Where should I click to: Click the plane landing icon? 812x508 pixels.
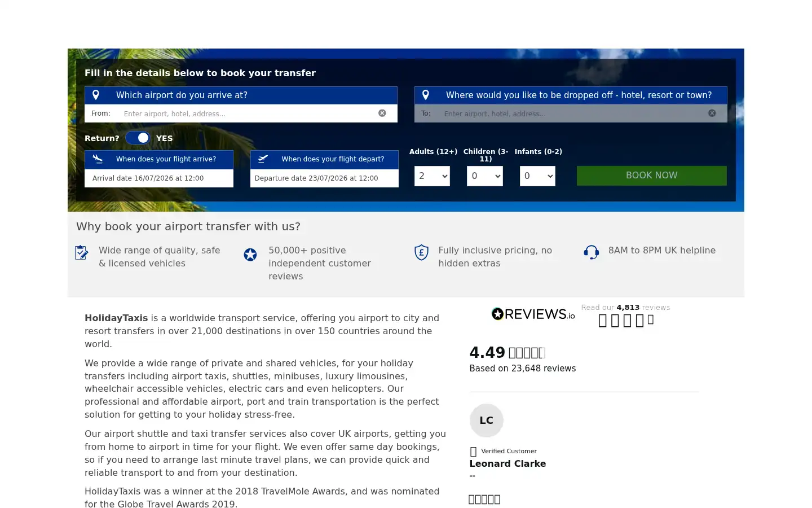(x=98, y=159)
